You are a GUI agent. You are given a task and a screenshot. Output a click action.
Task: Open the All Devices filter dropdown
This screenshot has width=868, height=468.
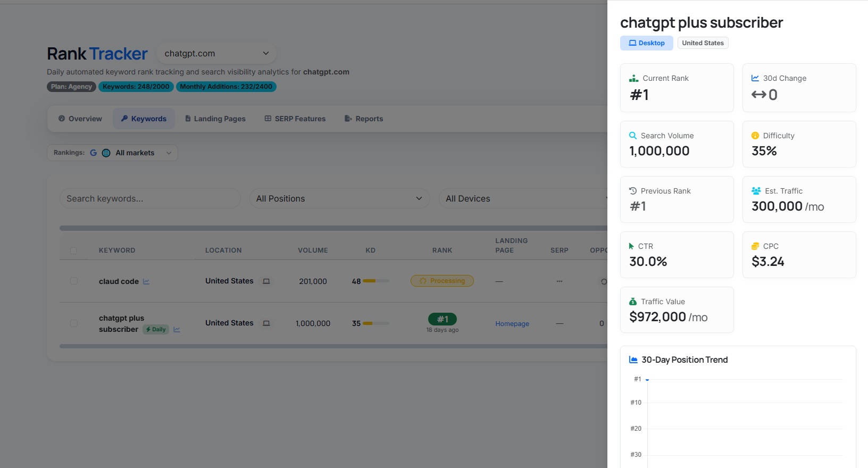point(524,198)
